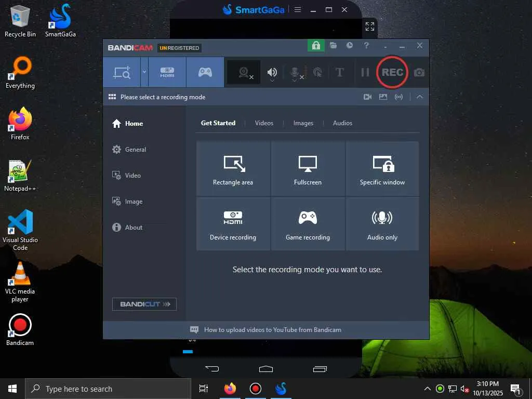Select Visual Studio Code desktop shortcut

point(20,230)
